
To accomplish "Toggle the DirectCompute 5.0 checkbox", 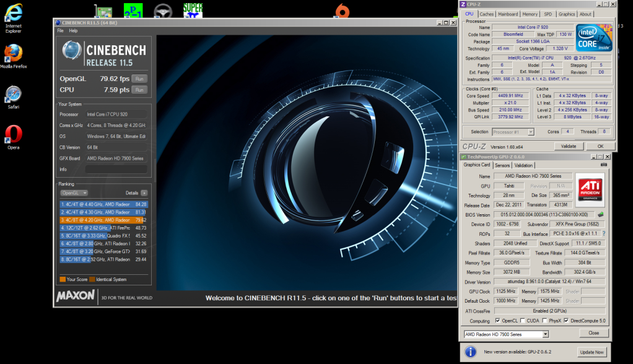I will pyautogui.click(x=566, y=321).
